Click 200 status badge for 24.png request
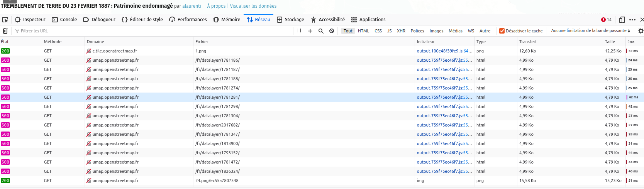The height and width of the screenshot is (189, 644). point(5,181)
